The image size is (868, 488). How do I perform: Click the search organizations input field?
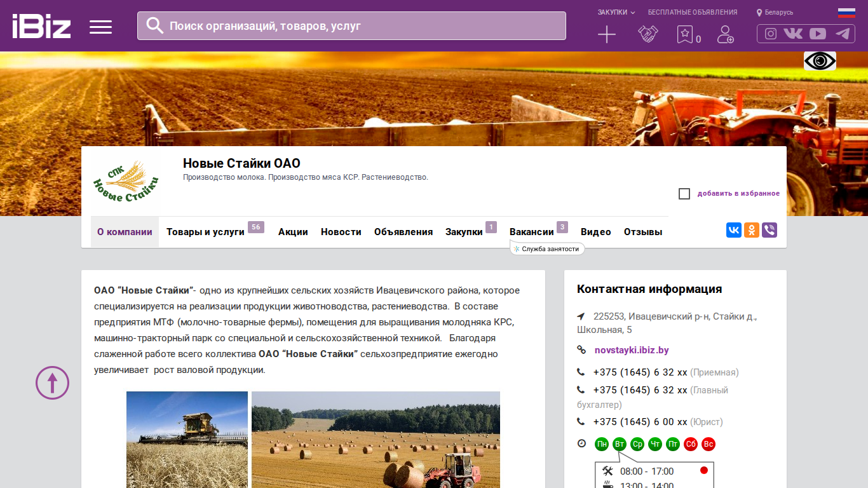click(x=351, y=25)
